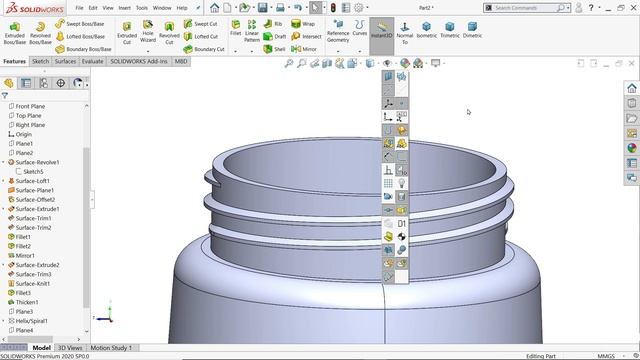Click Boundary Cut button
This screenshot has width=640, height=360.
(204, 49)
